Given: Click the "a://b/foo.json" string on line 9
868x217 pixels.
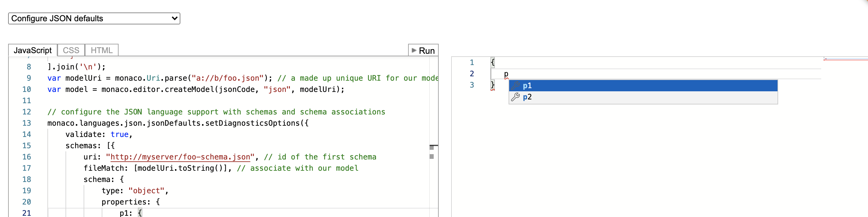Looking at the screenshot, I should point(227,78).
